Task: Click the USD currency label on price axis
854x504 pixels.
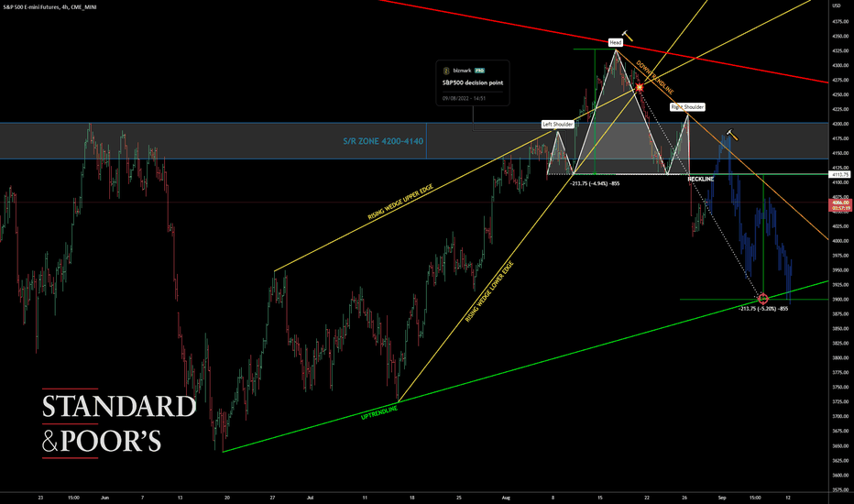Action: (837, 5)
